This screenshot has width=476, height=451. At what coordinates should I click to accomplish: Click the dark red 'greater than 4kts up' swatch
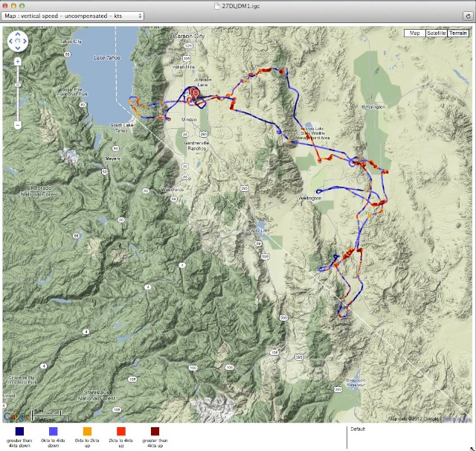pyautogui.click(x=154, y=431)
